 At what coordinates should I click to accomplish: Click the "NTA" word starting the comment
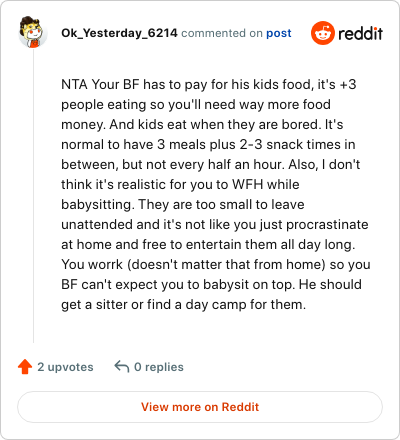[74, 84]
